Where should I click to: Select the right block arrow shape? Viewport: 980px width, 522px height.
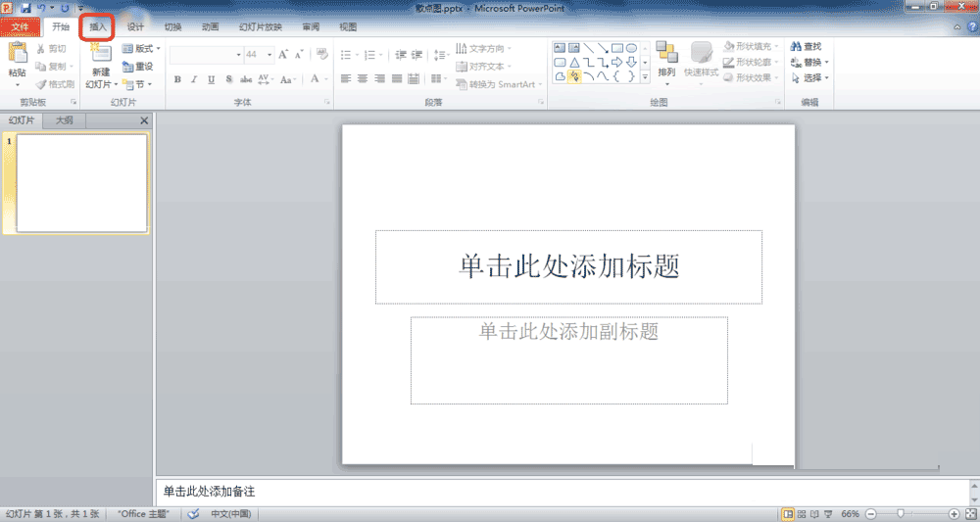click(x=616, y=63)
